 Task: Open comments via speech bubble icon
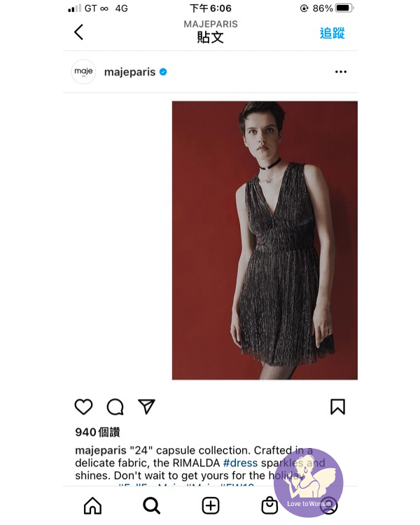[x=115, y=407]
